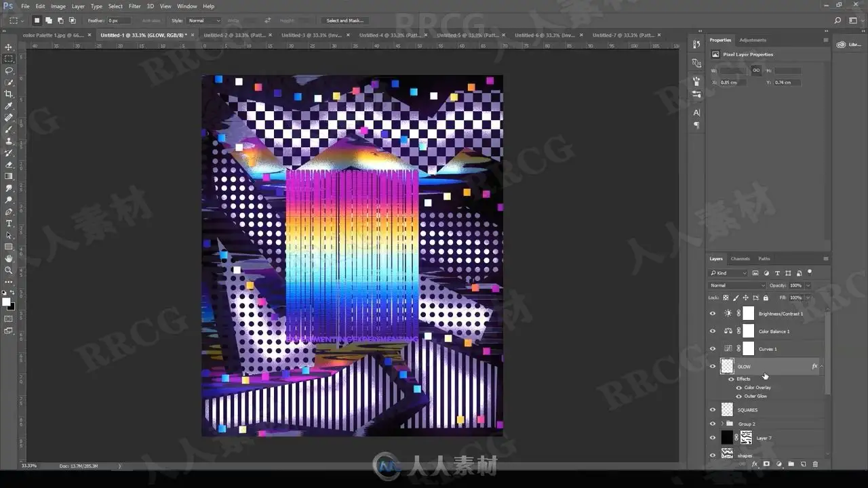
Task: Select the Brush tool
Action: 9,129
